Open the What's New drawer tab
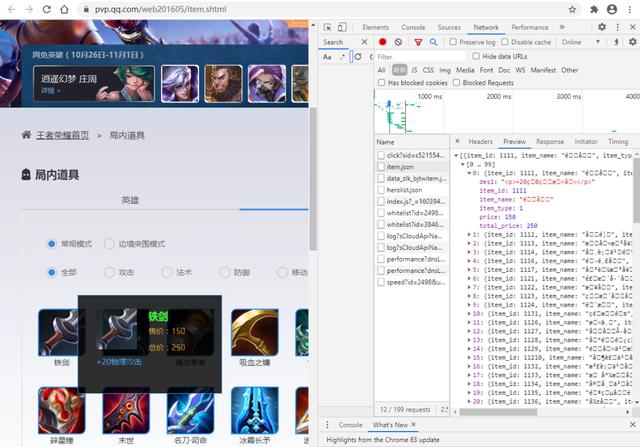This screenshot has width=640, height=447. [x=390, y=425]
